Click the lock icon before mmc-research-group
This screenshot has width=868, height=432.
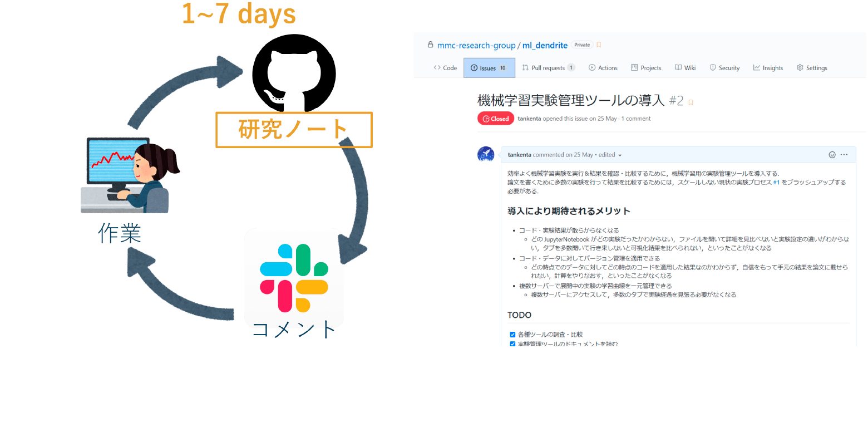click(430, 45)
